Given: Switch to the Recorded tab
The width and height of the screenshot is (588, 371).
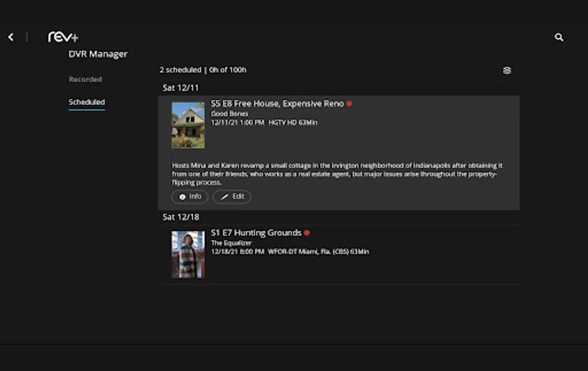Looking at the screenshot, I should click(85, 79).
